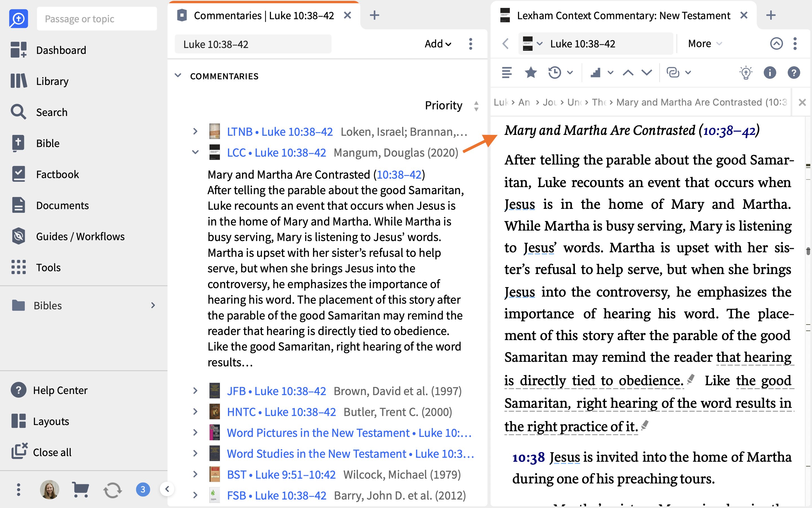Switch to Commentaries | Luke 10:38–42 tab
This screenshot has height=508, width=812.
[x=264, y=16]
